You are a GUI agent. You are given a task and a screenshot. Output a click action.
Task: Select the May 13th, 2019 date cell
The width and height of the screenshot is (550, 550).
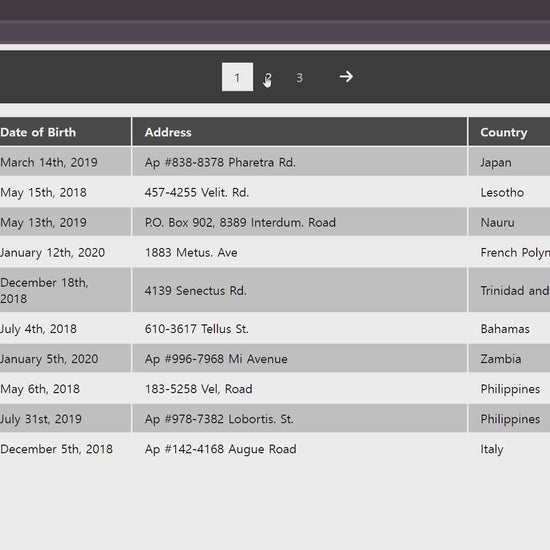pos(65,222)
